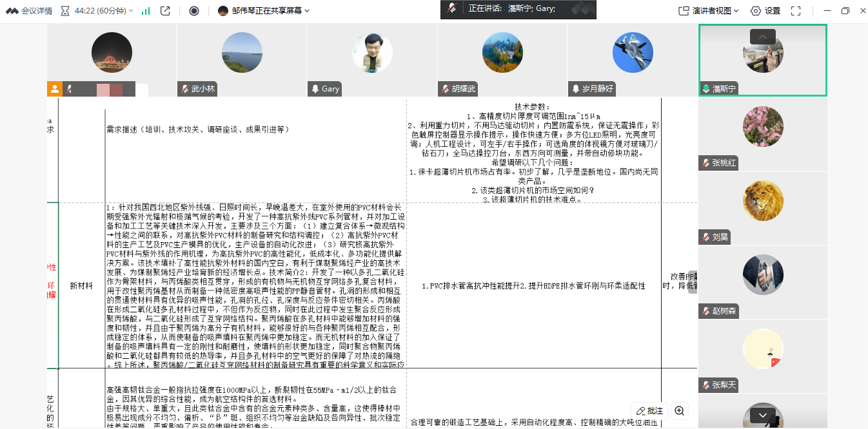Click the 批注 annotate button
Image resolution: width=868 pixels, height=429 pixels.
(x=649, y=411)
